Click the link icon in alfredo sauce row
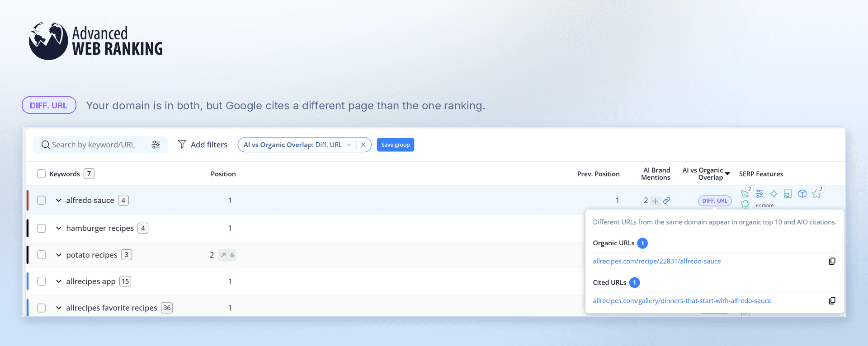This screenshot has width=868, height=346. tap(667, 200)
